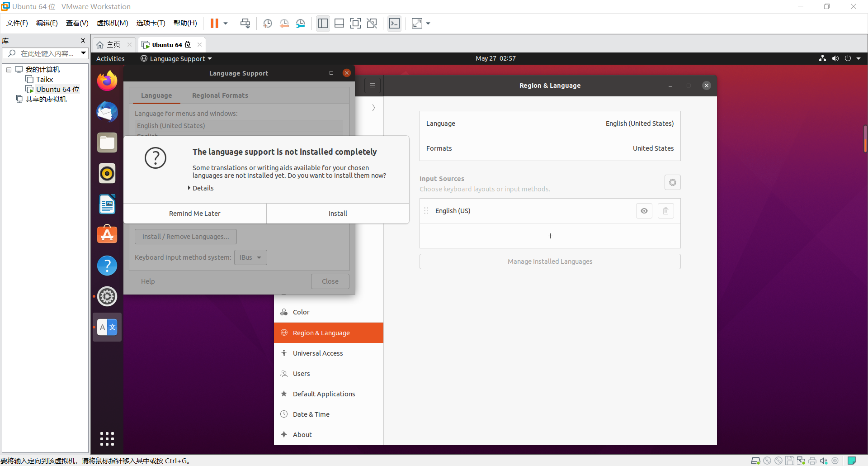The image size is (868, 466).
Task: Toggle the library panel visibility
Action: click(x=323, y=23)
